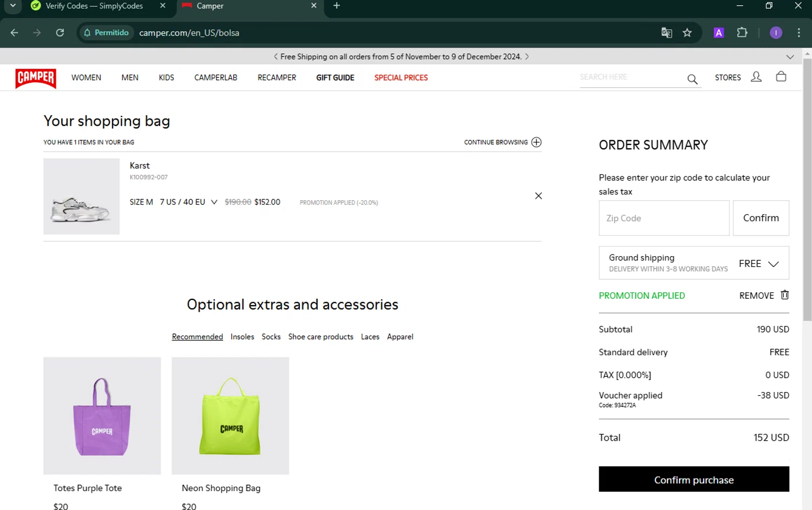Open the search magnifier icon

[692, 80]
